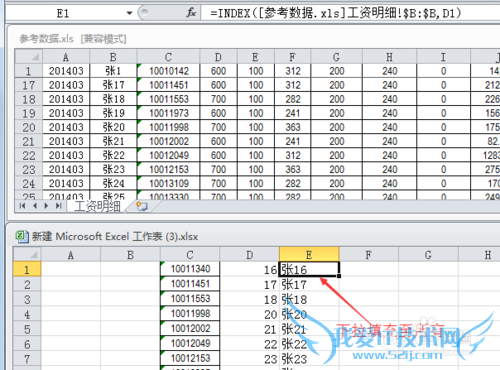Screen dimensions: 500x370
Task: Click the 参考数据.xls window title bar
Action: 253,39
